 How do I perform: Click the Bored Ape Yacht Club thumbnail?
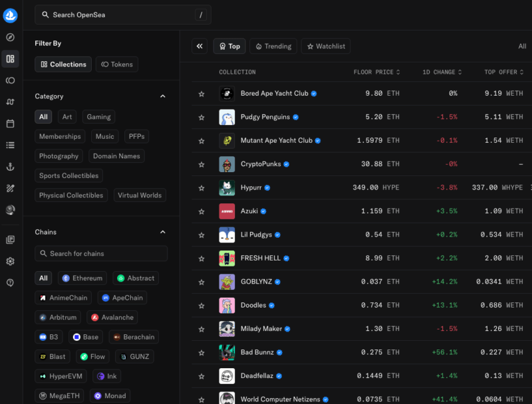[x=227, y=94]
